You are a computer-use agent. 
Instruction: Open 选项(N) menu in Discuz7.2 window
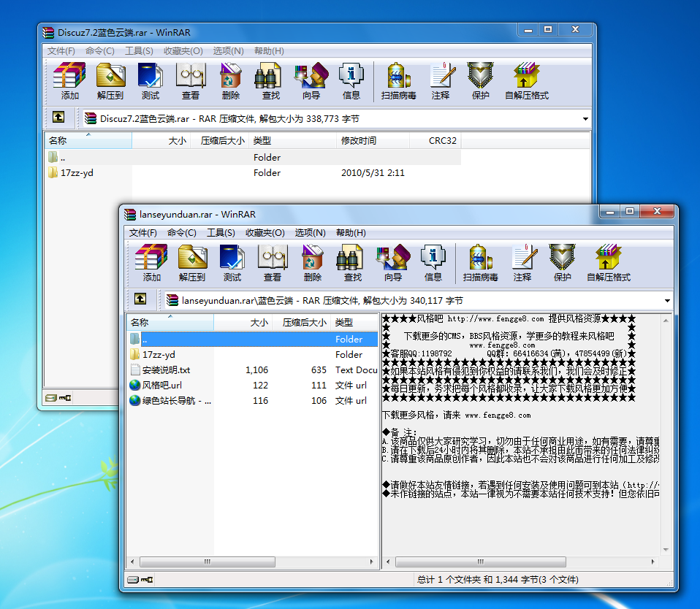(229, 51)
